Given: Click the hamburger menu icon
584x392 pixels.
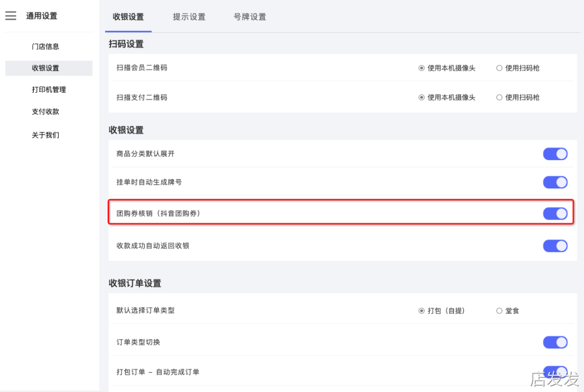Looking at the screenshot, I should pyautogui.click(x=11, y=16).
